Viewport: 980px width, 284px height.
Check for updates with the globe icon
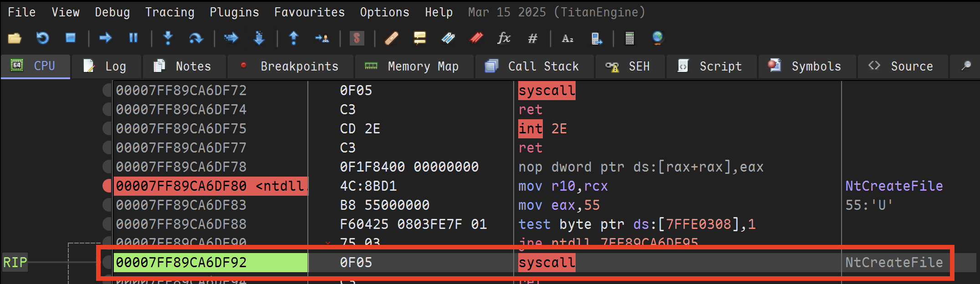[x=658, y=38]
